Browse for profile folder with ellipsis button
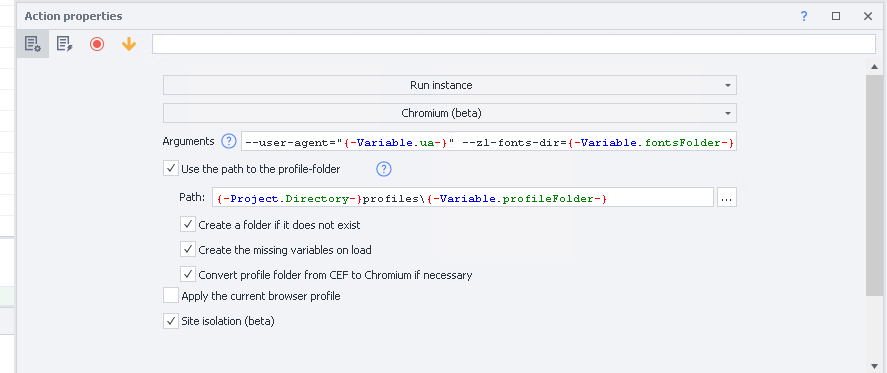Screen dimensions: 887x373 pyautogui.click(x=727, y=198)
